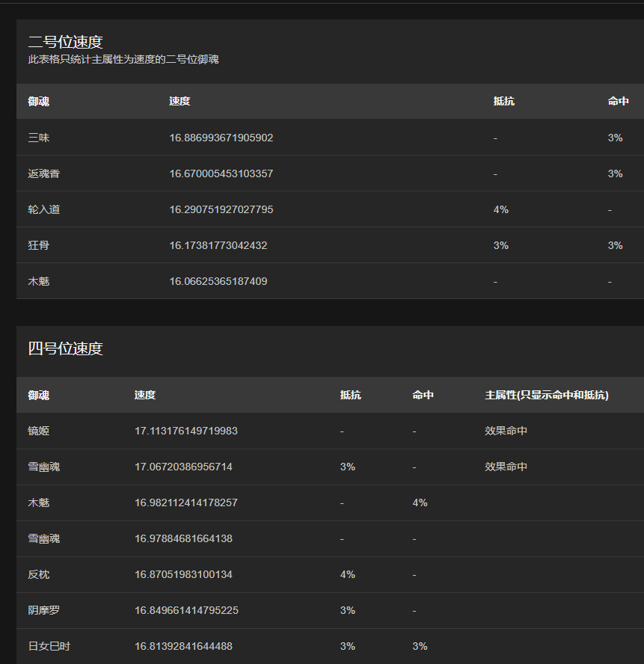Select the 狂骨 row name
644x664 pixels.
[39, 245]
